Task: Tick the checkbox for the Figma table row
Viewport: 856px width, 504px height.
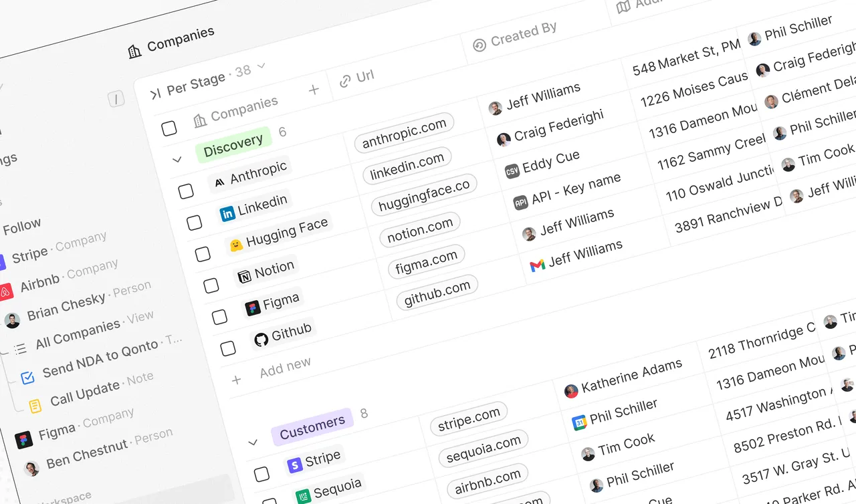Action: [x=219, y=317]
